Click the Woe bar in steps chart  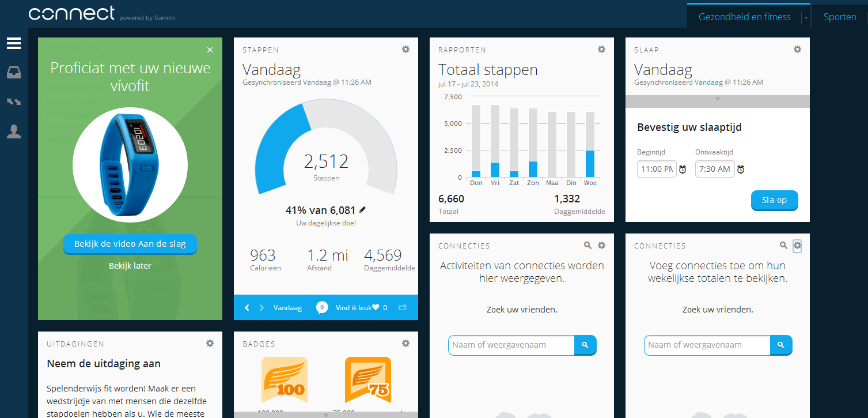pyautogui.click(x=590, y=163)
